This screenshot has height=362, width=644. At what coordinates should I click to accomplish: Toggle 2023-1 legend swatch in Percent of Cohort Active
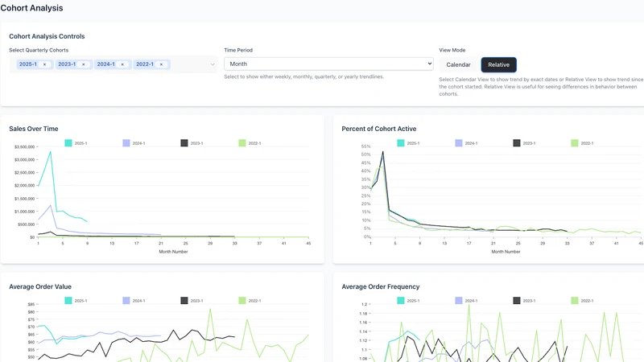517,143
